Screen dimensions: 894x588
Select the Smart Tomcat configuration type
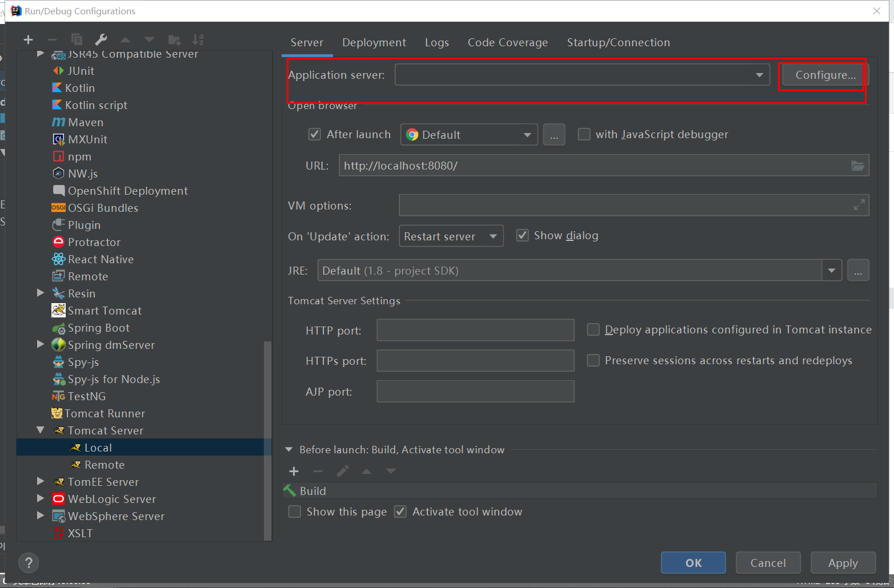tap(96, 311)
